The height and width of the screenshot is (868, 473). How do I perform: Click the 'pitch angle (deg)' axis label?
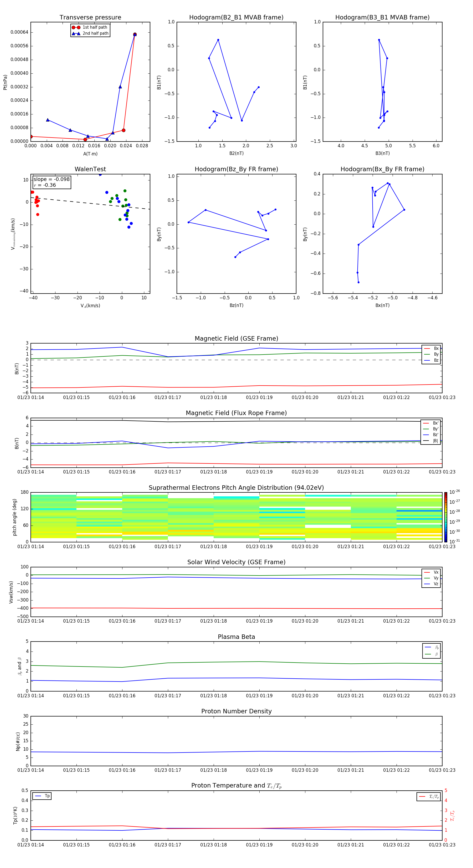click(14, 517)
